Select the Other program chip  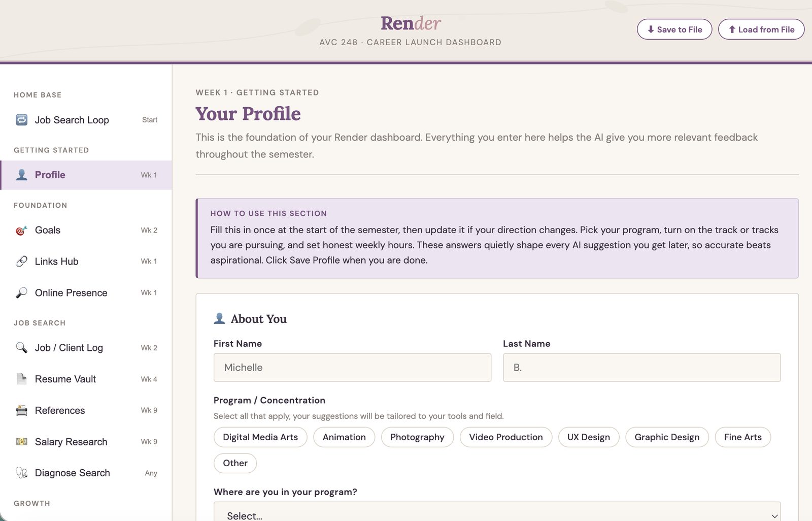pos(235,463)
